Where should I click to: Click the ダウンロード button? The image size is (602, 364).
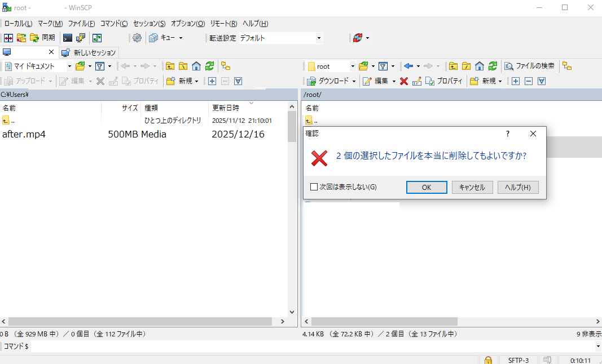tap(328, 81)
